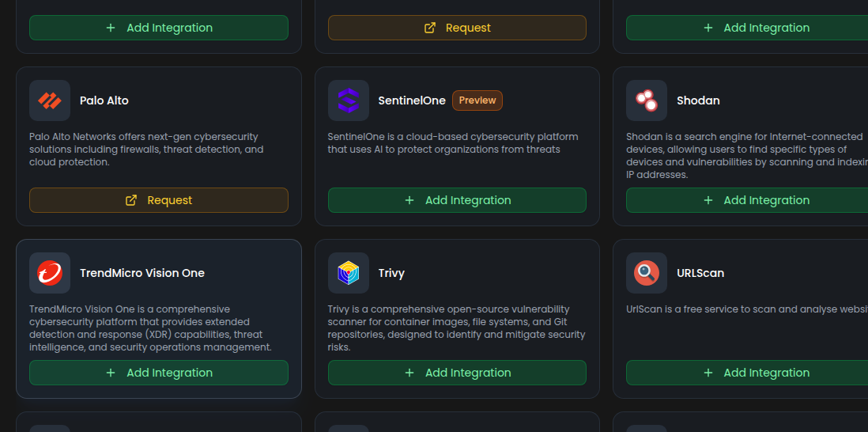Click the SentinelOne purple logo icon
The height and width of the screenshot is (432, 868).
click(348, 100)
